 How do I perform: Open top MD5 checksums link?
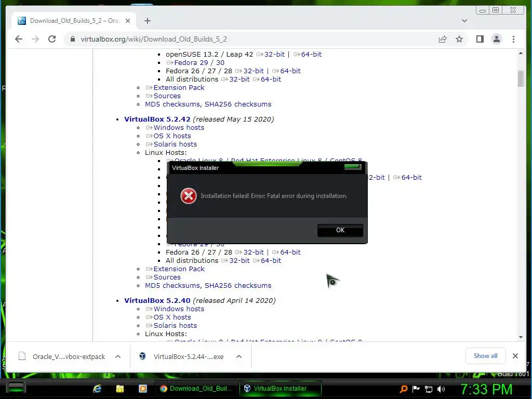tap(172, 104)
